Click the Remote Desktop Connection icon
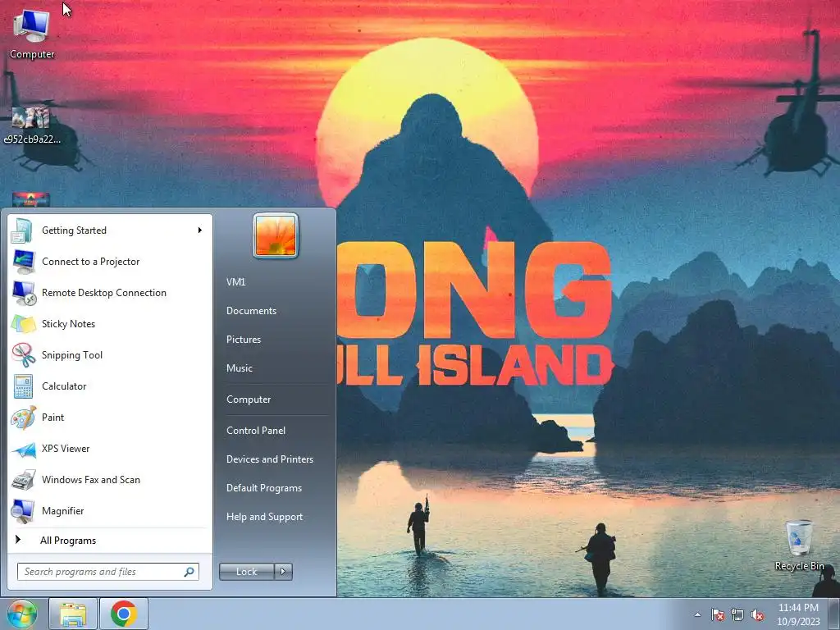 point(24,293)
